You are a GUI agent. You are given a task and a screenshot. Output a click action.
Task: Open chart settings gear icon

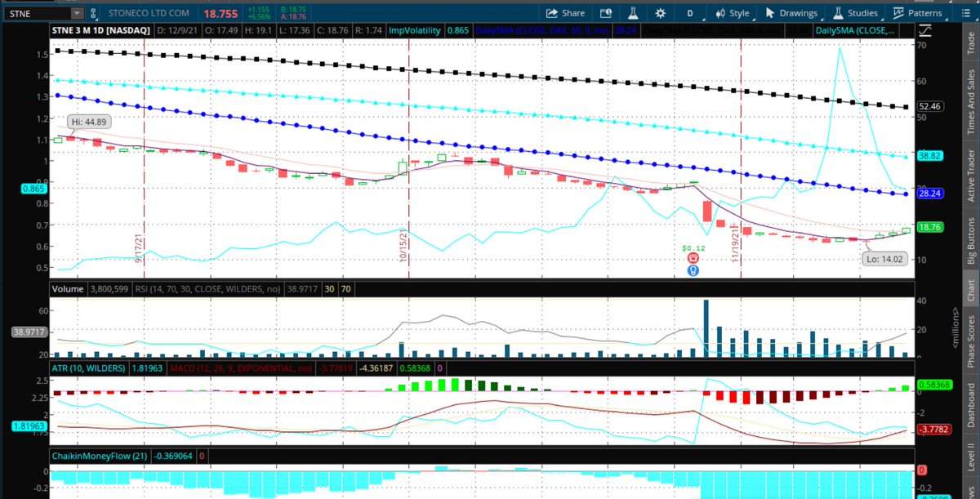click(660, 13)
